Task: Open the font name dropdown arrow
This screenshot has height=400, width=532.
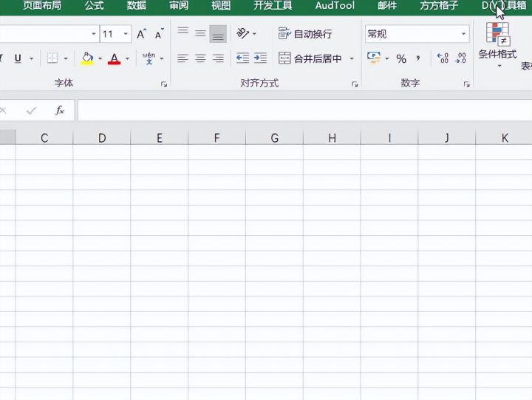Action: (x=94, y=34)
